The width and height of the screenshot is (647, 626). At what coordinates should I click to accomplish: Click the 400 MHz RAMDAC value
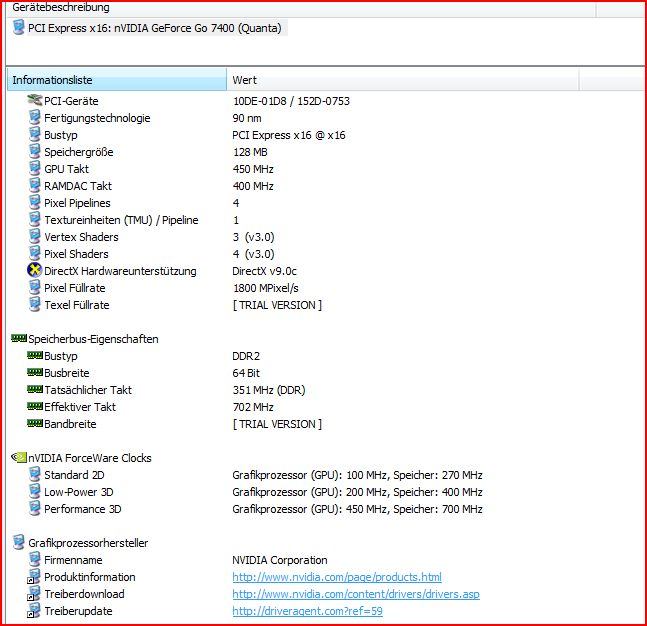[x=253, y=186]
